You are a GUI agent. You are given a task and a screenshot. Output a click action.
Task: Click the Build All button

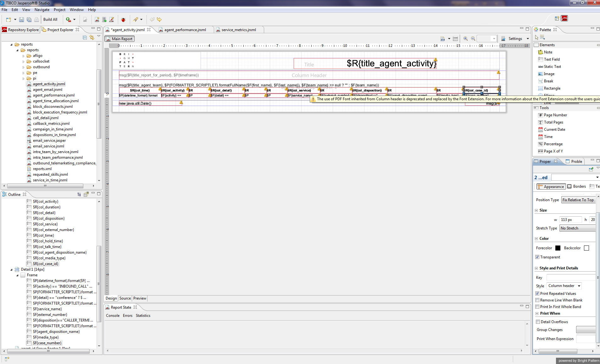coord(50,19)
